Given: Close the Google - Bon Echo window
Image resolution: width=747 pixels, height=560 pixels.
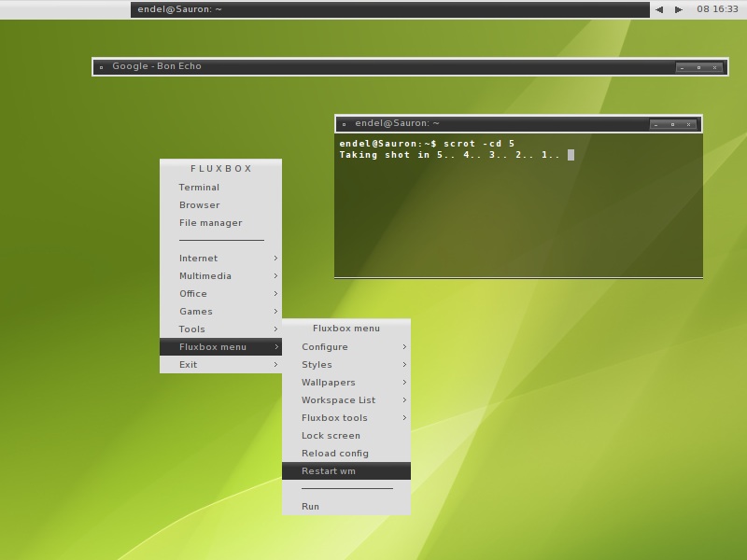Looking at the screenshot, I should [714, 67].
